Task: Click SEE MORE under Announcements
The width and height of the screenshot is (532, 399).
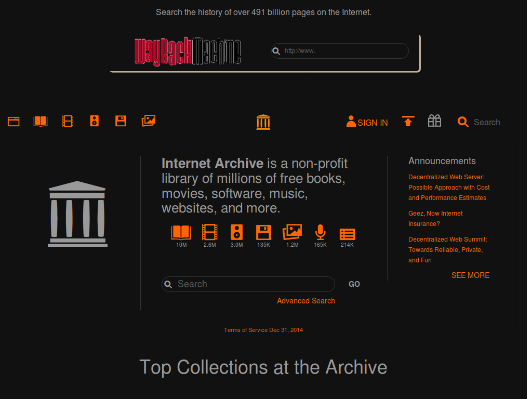Action: click(470, 275)
